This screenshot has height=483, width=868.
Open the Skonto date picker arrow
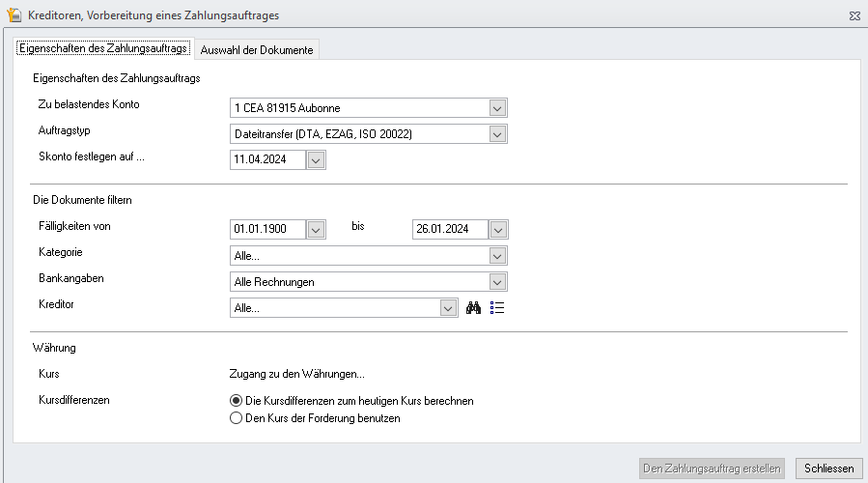pos(316,160)
